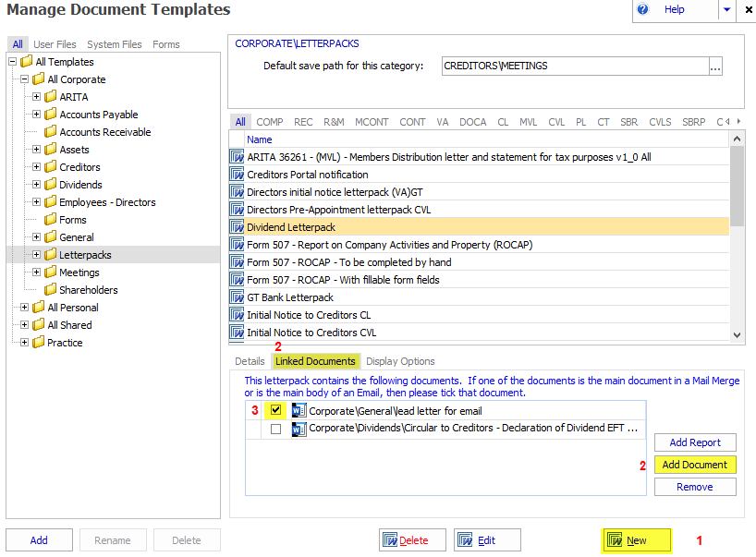The height and width of the screenshot is (557, 756).
Task: Click the Letterpacks folder icon
Action: pyautogui.click(x=51, y=255)
